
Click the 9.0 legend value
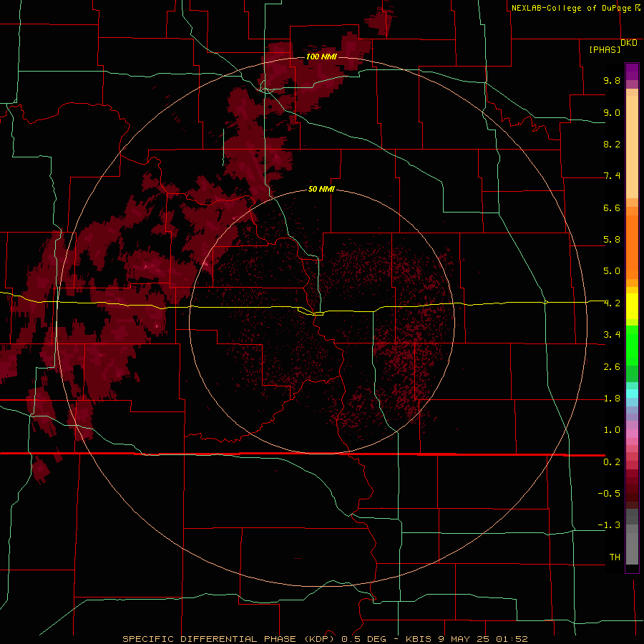612,112
